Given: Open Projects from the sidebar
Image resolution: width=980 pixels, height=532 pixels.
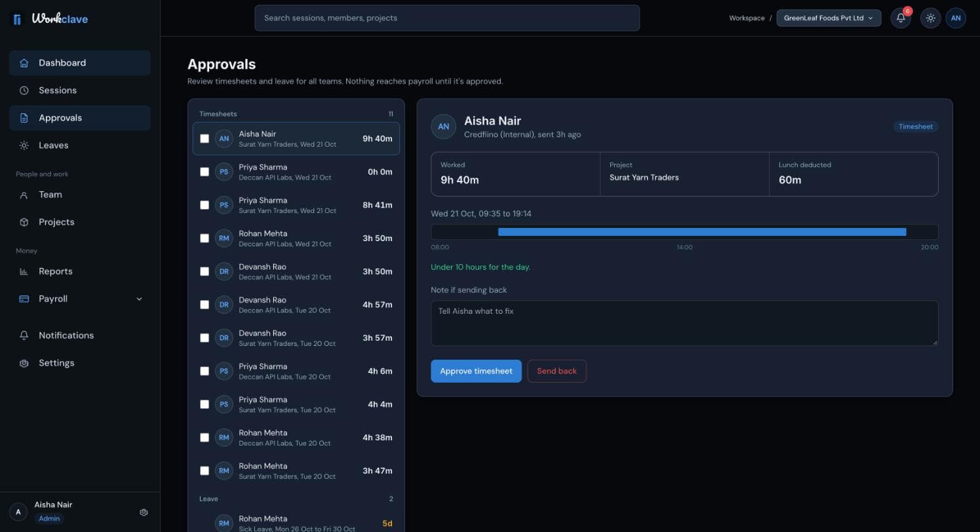Looking at the screenshot, I should 80,222.
